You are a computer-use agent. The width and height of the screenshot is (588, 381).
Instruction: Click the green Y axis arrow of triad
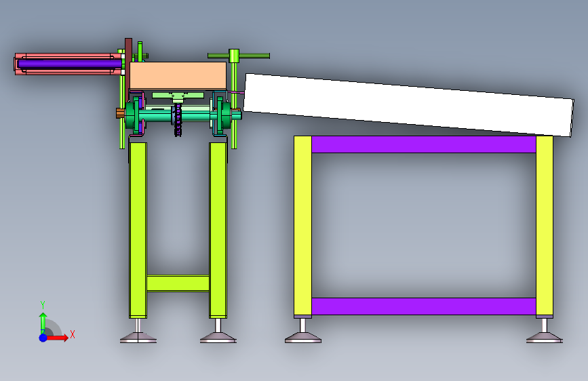(43, 323)
